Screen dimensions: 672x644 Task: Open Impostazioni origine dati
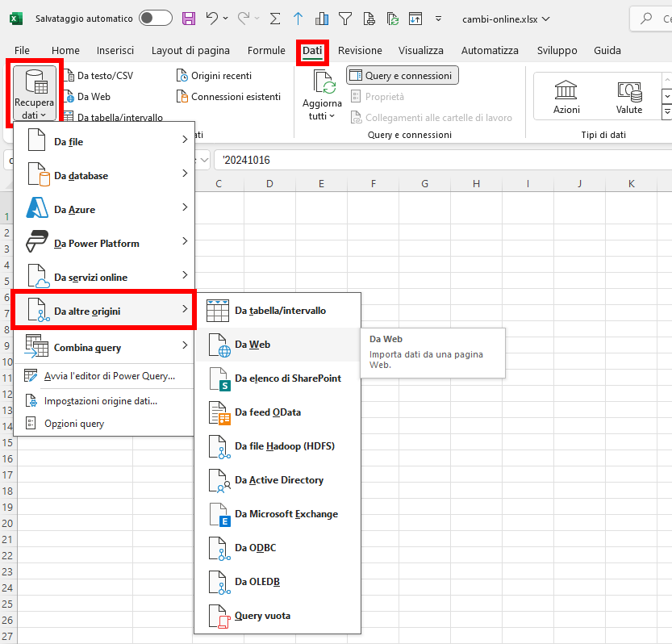[x=105, y=401]
